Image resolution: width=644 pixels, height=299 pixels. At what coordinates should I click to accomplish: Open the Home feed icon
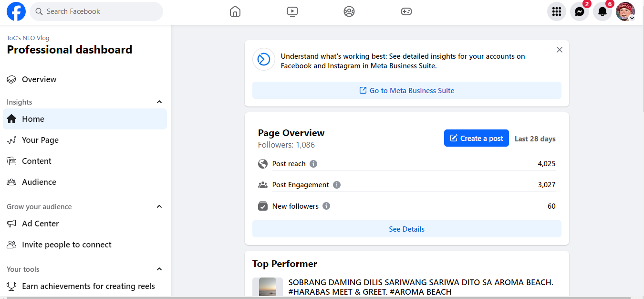(x=235, y=11)
